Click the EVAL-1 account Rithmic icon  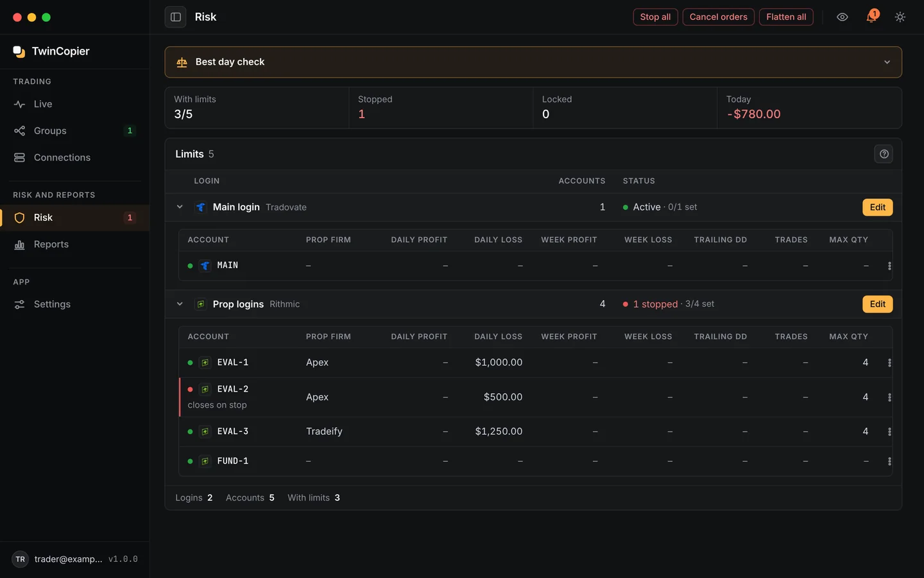click(x=205, y=363)
